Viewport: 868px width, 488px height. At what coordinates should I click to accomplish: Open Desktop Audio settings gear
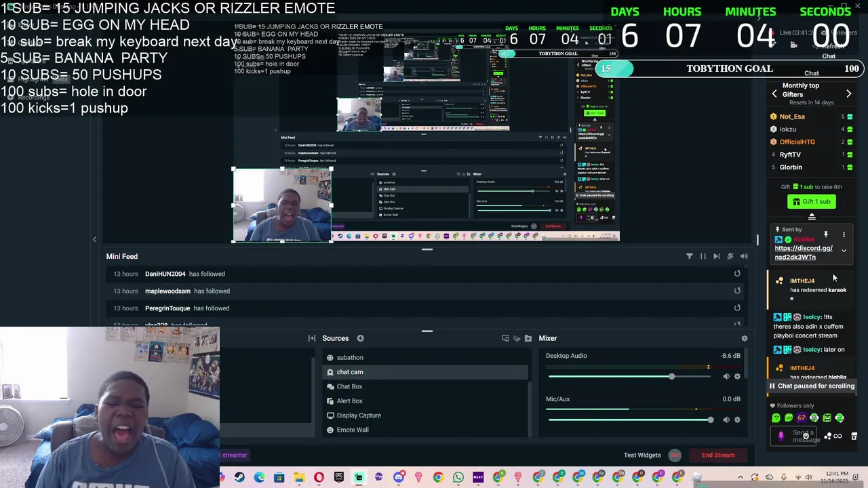click(738, 376)
